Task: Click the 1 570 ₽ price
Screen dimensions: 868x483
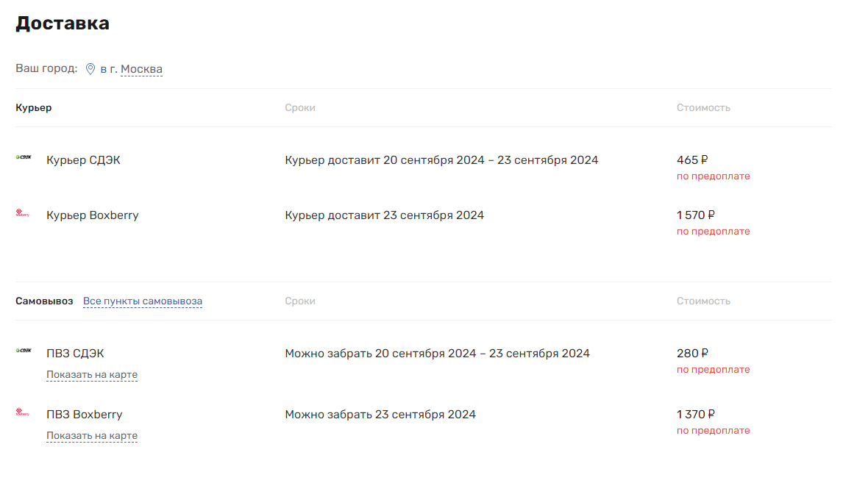Action: point(695,215)
